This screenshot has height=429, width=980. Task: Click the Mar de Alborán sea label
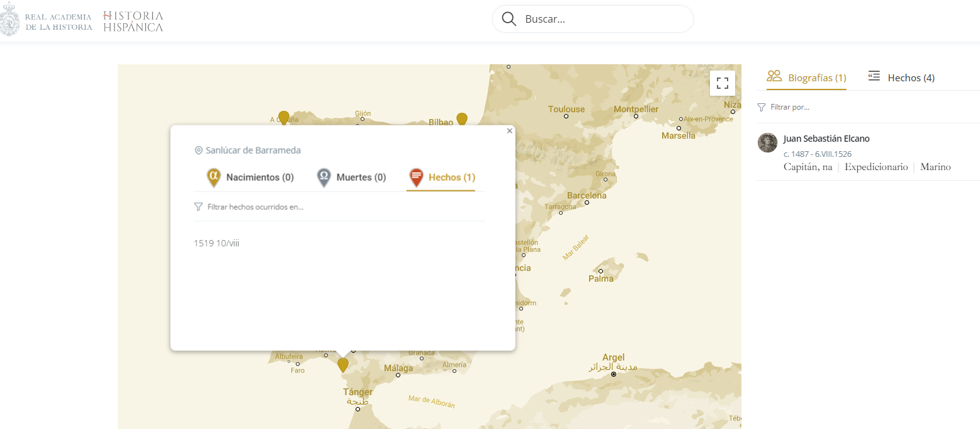(432, 401)
